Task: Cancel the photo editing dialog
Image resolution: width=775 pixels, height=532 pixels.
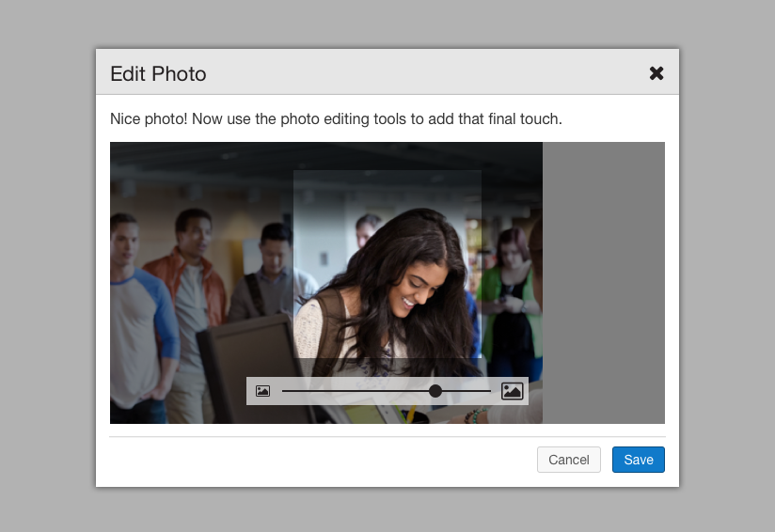Action: click(568, 460)
